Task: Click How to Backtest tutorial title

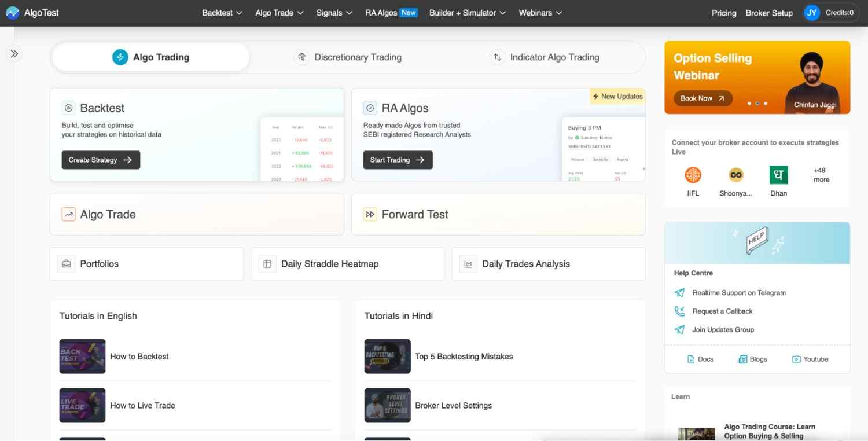Action: point(139,357)
